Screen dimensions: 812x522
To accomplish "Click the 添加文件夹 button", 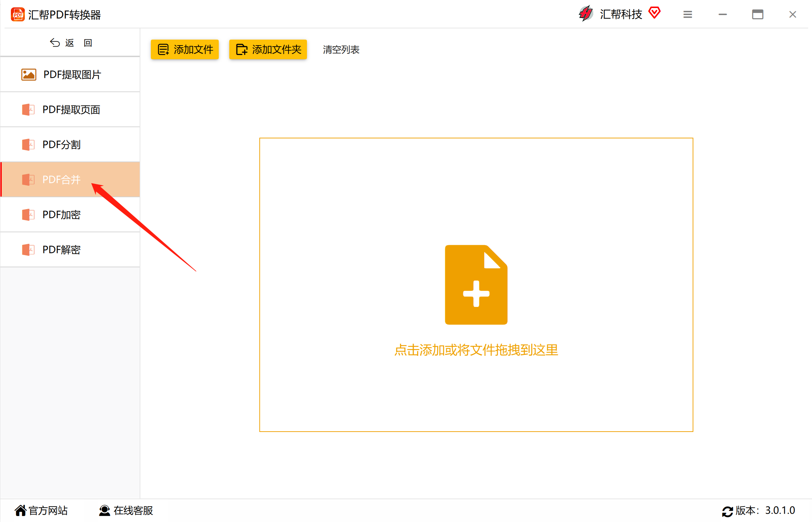I will coord(268,49).
